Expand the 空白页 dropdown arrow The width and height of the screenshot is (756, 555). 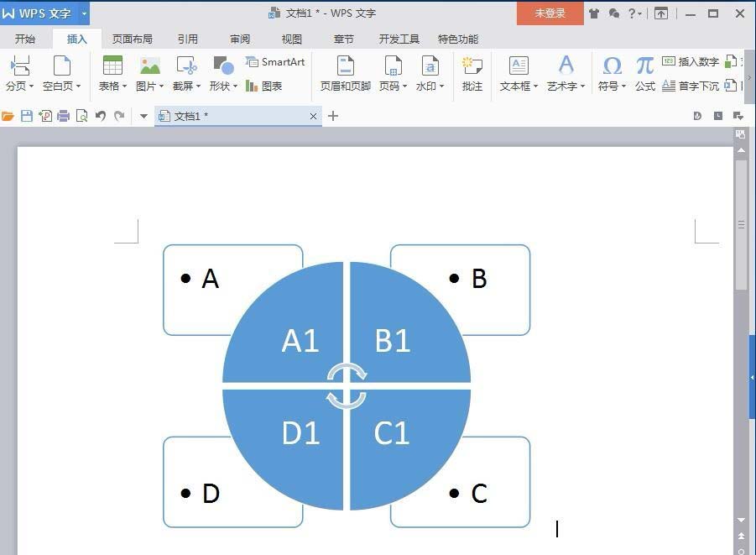point(78,86)
